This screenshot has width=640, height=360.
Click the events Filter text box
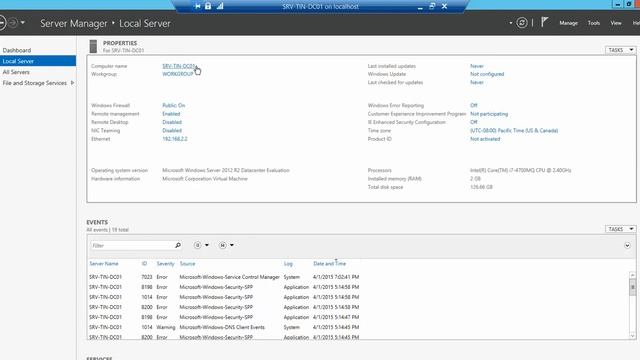[132, 245]
